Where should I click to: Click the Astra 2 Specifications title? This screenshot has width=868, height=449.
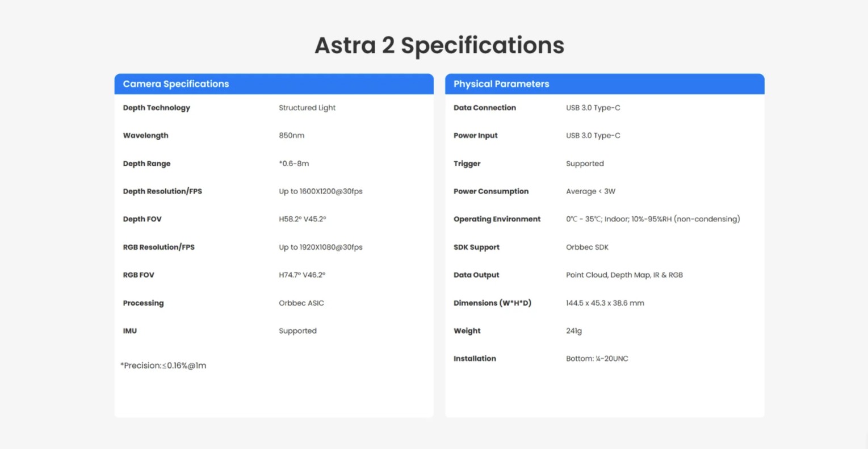(x=439, y=45)
